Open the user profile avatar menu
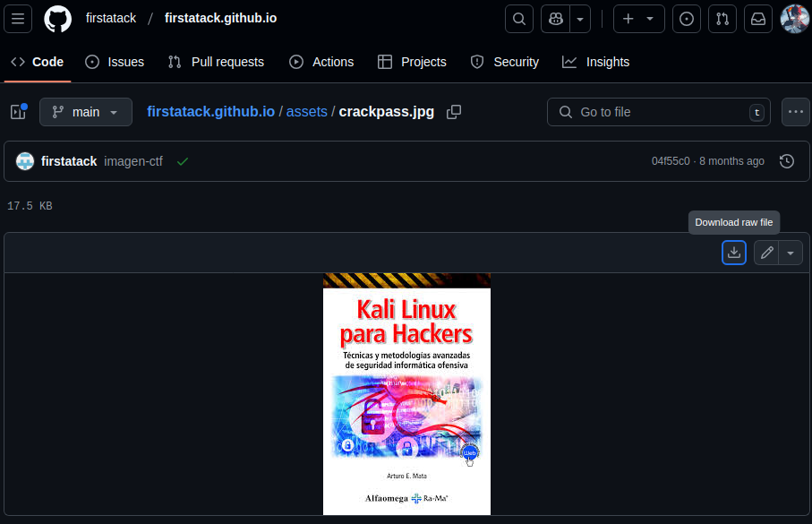This screenshot has height=524, width=812. pyautogui.click(x=794, y=19)
